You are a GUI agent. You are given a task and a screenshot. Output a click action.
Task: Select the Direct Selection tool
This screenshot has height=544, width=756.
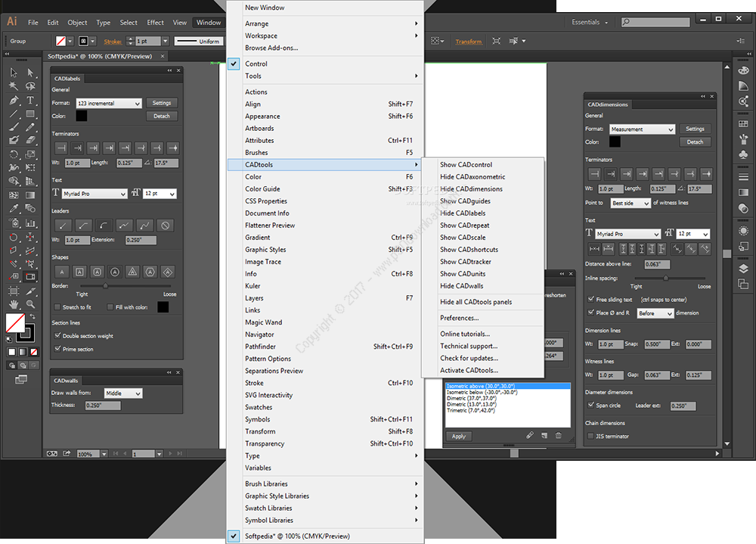tap(30, 73)
